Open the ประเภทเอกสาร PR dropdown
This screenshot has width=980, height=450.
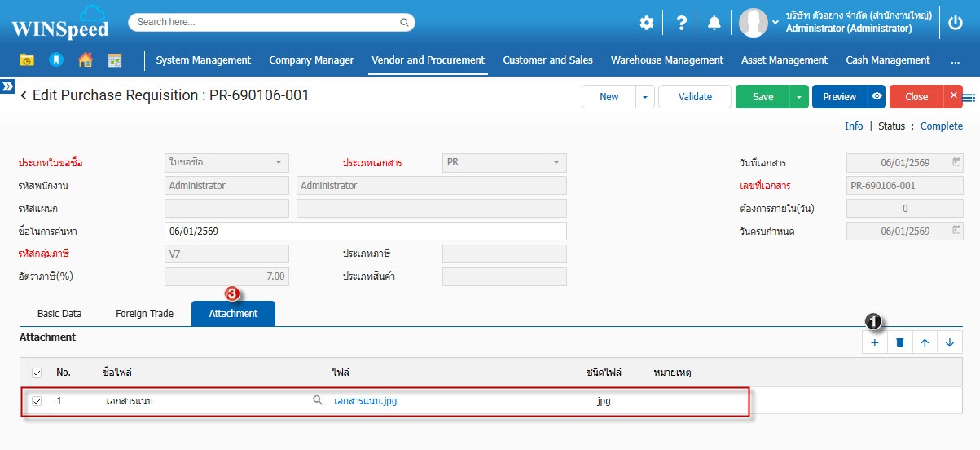[503, 163]
